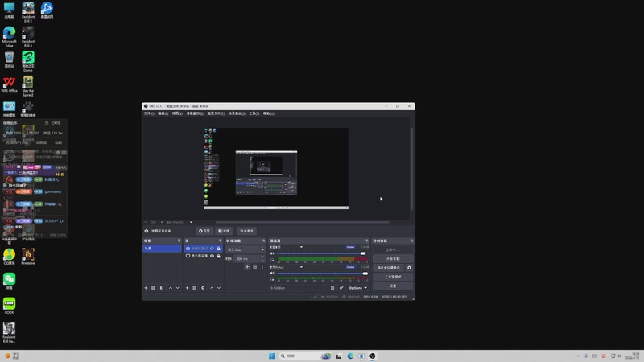The width and height of the screenshot is (644, 362).
Task: Open mixer Options dropdown
Action: coord(357,288)
